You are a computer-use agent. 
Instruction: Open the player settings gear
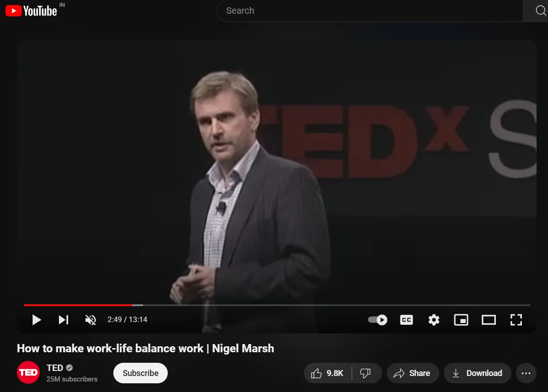click(434, 320)
